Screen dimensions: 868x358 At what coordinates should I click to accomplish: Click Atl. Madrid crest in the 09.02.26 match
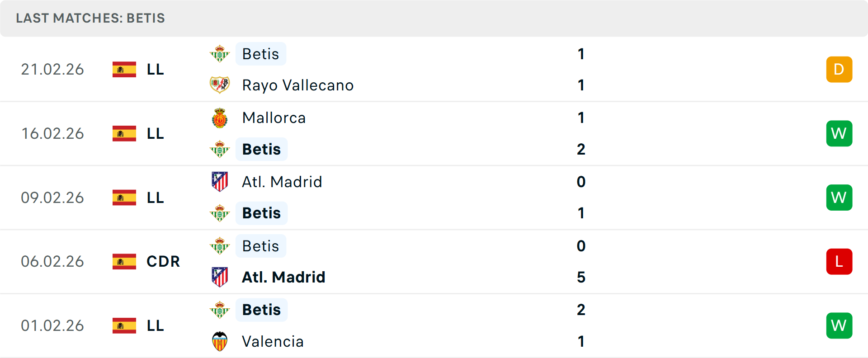220,182
